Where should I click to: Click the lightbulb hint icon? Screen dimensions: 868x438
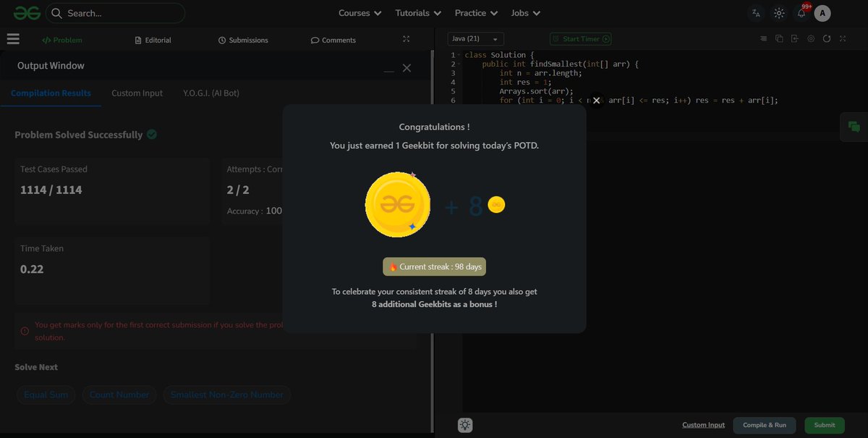click(x=465, y=426)
